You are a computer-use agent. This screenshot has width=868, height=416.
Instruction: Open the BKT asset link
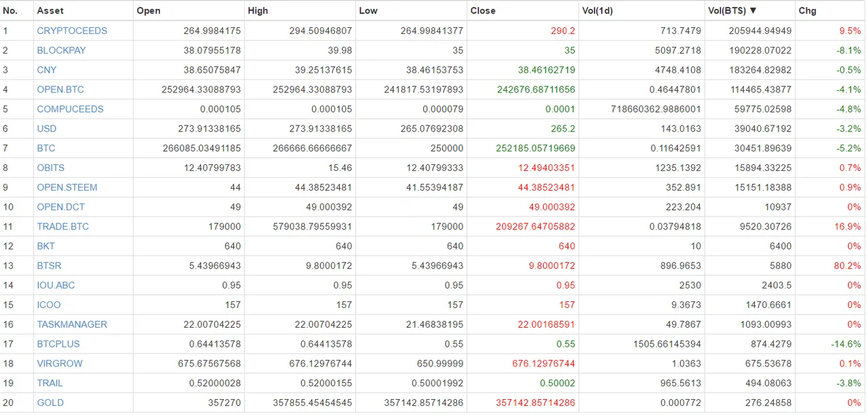point(46,246)
